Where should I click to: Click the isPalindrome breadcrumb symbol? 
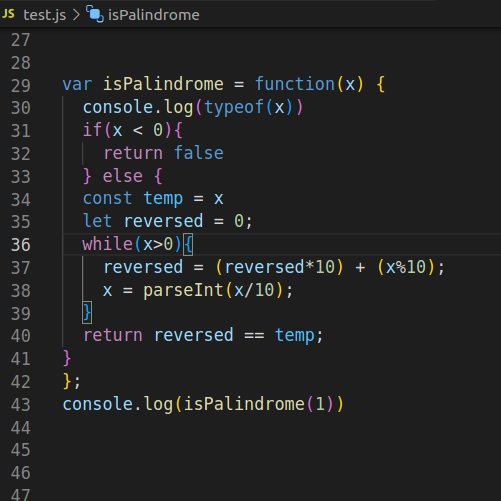coord(154,15)
